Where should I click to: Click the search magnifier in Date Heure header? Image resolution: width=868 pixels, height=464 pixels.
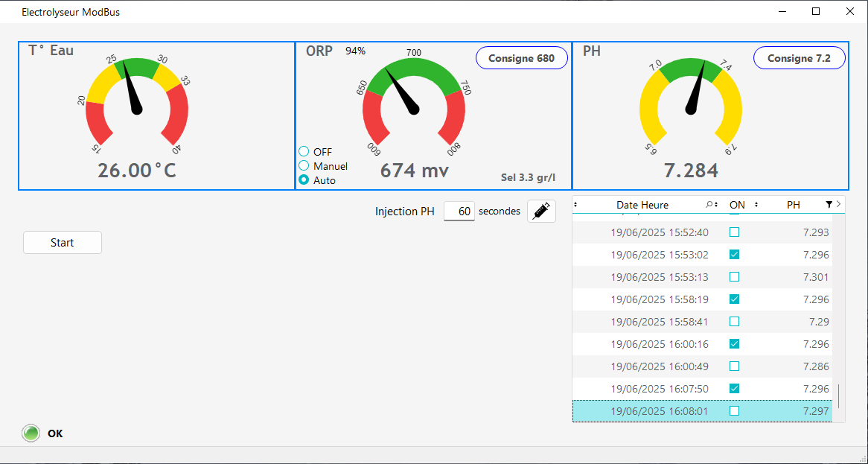[709, 205]
